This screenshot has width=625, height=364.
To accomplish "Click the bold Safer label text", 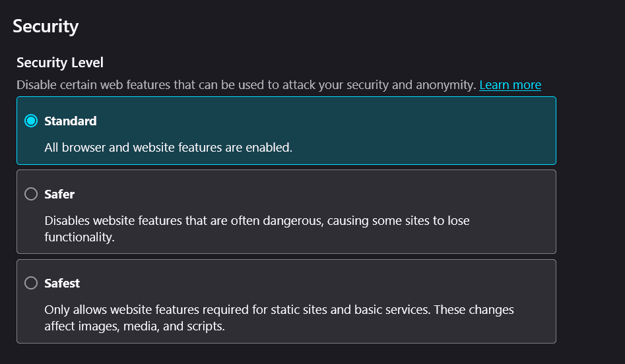I will click(59, 195).
